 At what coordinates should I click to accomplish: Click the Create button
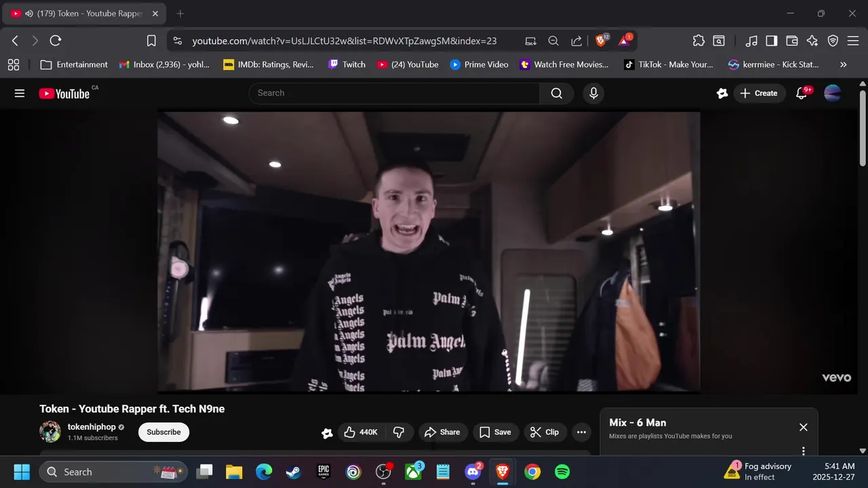click(759, 94)
